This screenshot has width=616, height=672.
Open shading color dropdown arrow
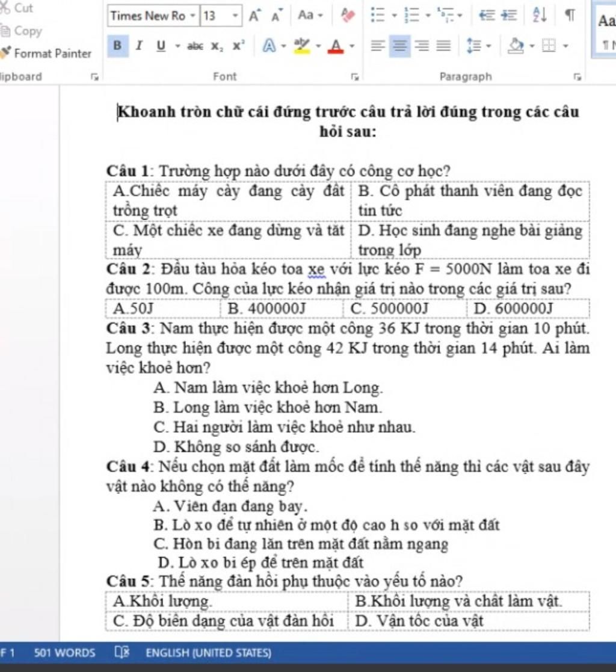coord(532,46)
